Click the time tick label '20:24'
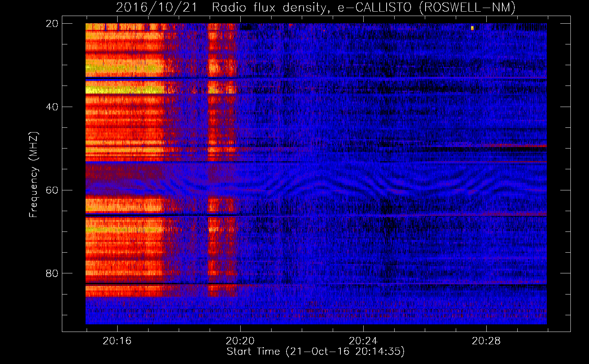Screen dimensions: 589x364 [363, 341]
